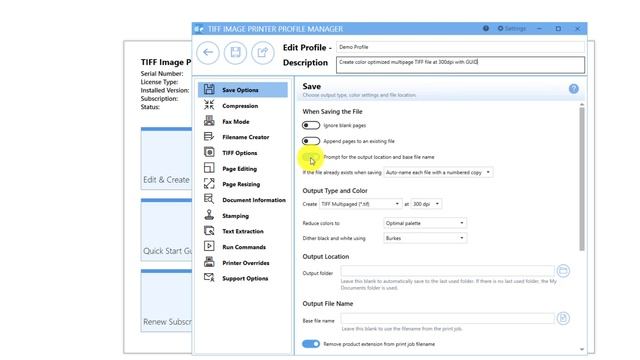This screenshot has width=640, height=360.
Task: Select Save Options menu item
Action: 243,90
